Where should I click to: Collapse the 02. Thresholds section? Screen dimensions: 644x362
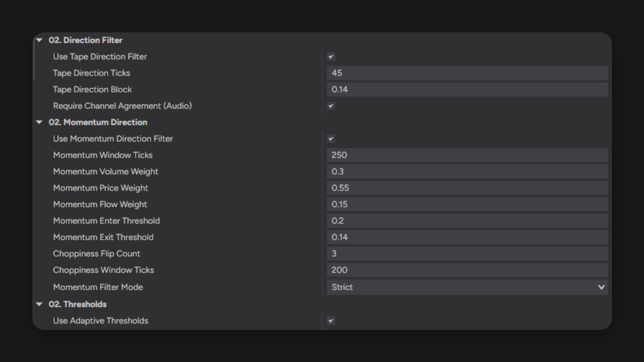[39, 304]
